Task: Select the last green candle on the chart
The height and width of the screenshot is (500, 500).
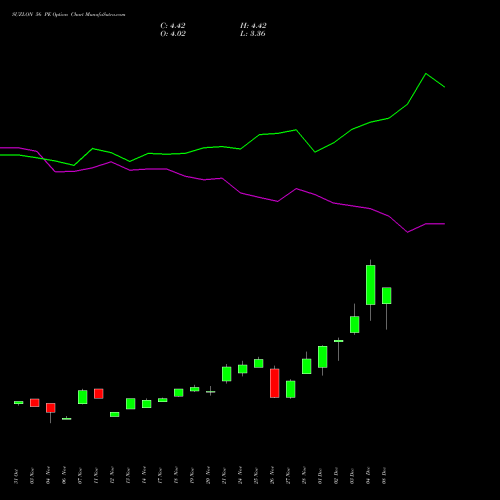Action: click(386, 296)
